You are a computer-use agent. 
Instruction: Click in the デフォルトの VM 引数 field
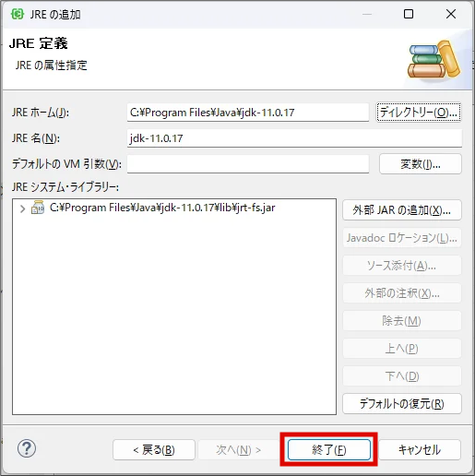tap(248, 164)
